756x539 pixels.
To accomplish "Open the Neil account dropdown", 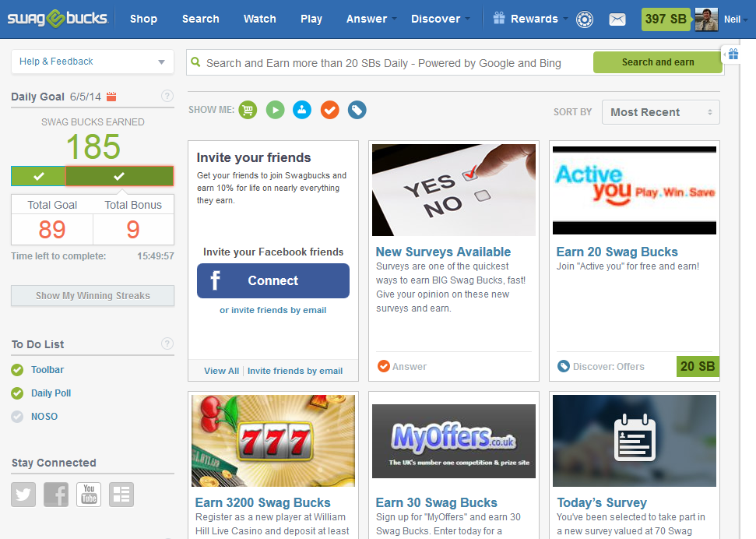I will point(736,19).
